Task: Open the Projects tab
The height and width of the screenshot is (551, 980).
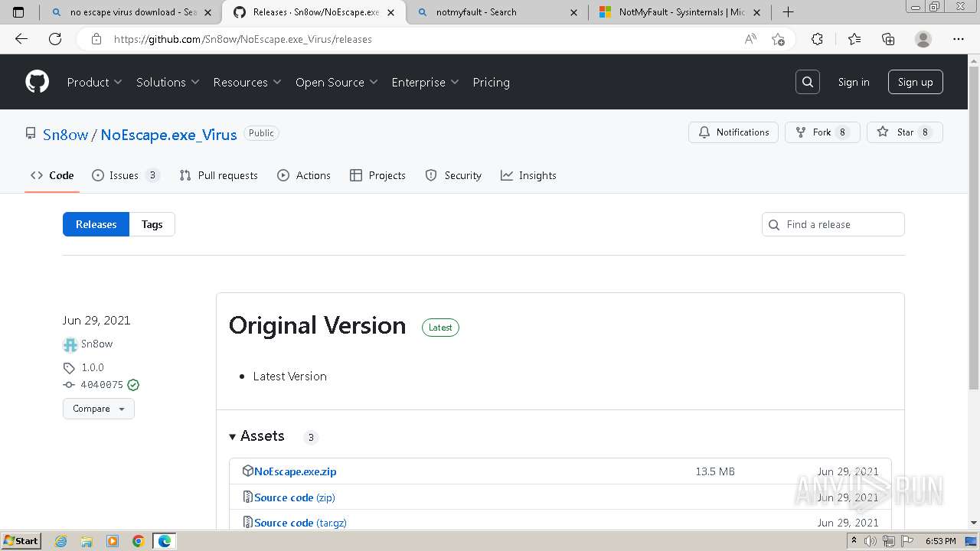Action: tap(377, 175)
